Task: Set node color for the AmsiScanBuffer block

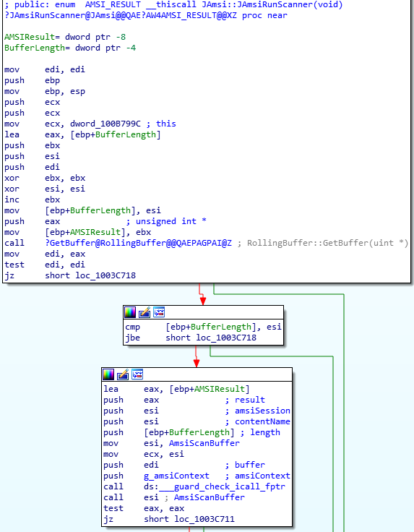Action: 108,374
